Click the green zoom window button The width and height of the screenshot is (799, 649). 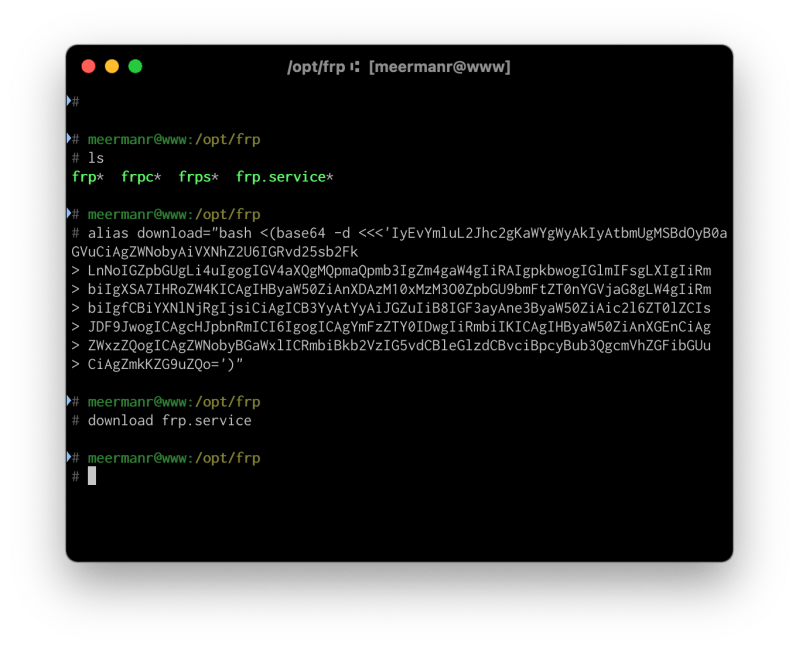point(136,67)
